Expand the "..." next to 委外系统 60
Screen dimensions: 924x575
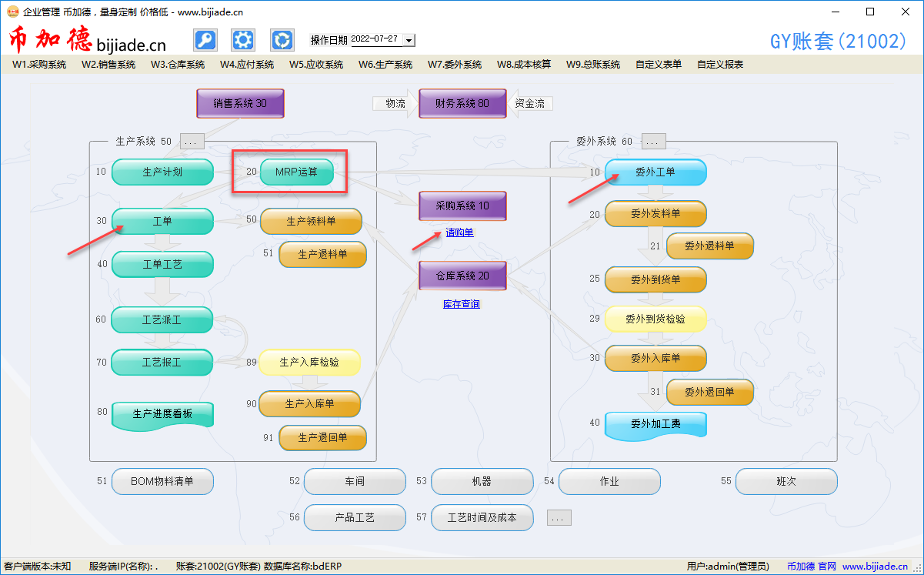coord(652,141)
